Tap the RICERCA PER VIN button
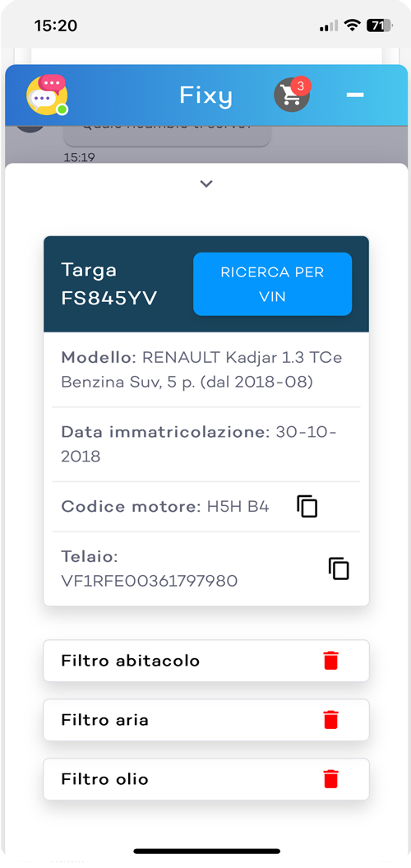 pos(273,284)
